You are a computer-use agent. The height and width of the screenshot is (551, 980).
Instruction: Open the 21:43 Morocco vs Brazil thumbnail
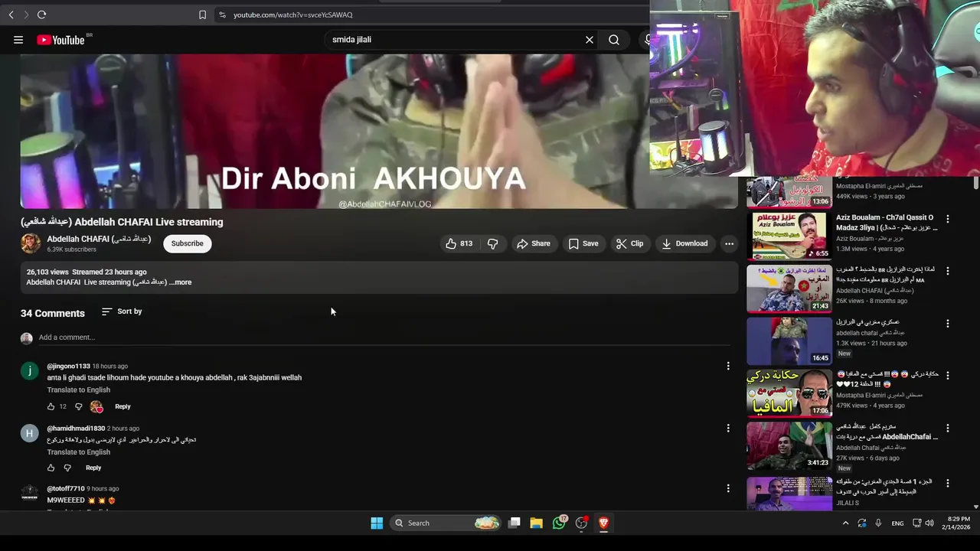click(789, 289)
